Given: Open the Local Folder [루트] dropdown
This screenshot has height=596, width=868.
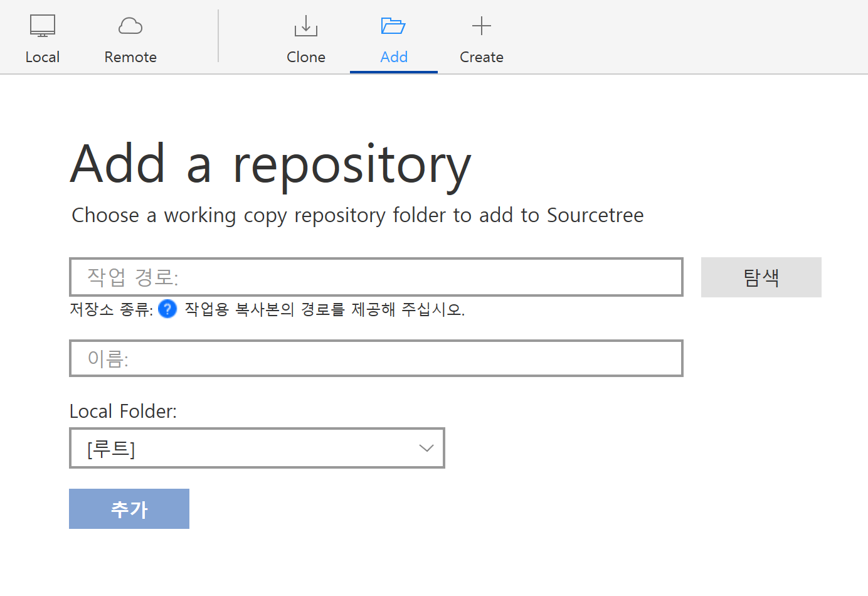Looking at the screenshot, I should click(257, 448).
